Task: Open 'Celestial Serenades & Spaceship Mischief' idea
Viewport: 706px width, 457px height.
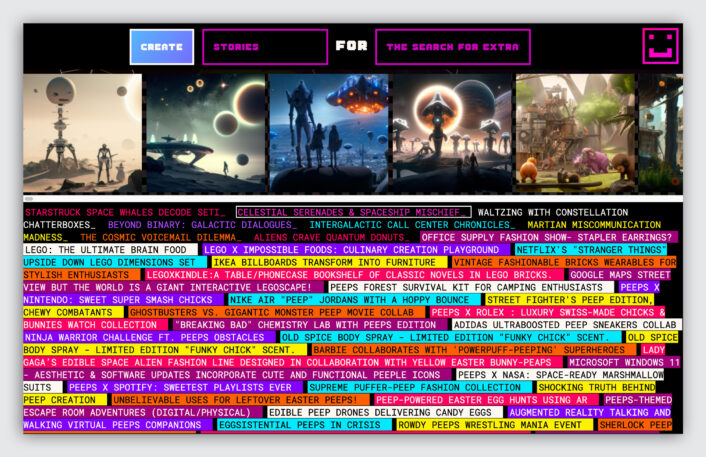Action: point(352,213)
